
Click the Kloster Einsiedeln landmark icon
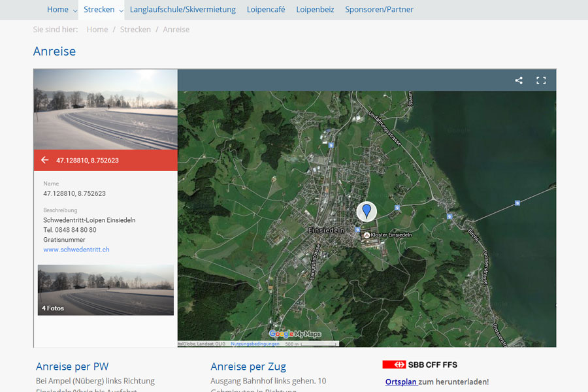[367, 235]
